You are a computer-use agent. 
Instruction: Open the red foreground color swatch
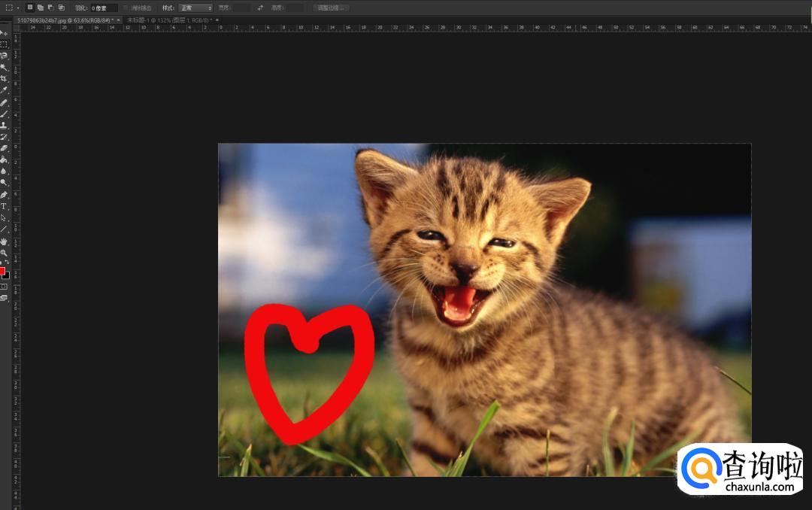2,271
